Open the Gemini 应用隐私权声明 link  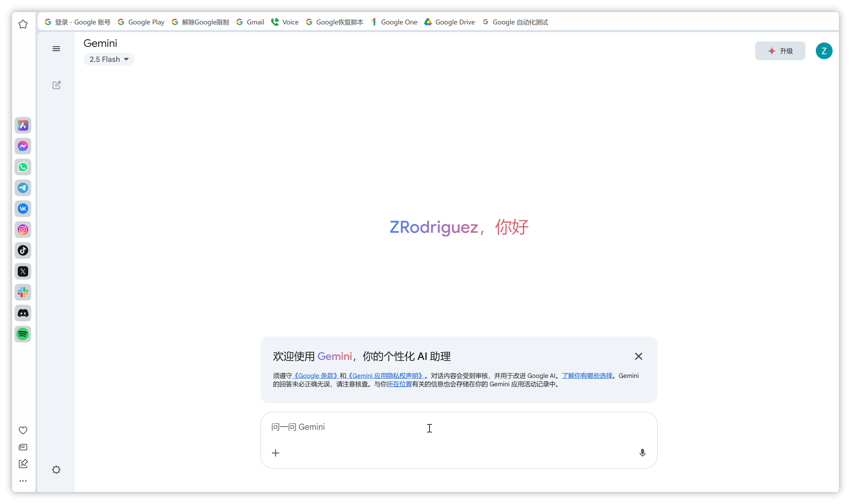385,376
